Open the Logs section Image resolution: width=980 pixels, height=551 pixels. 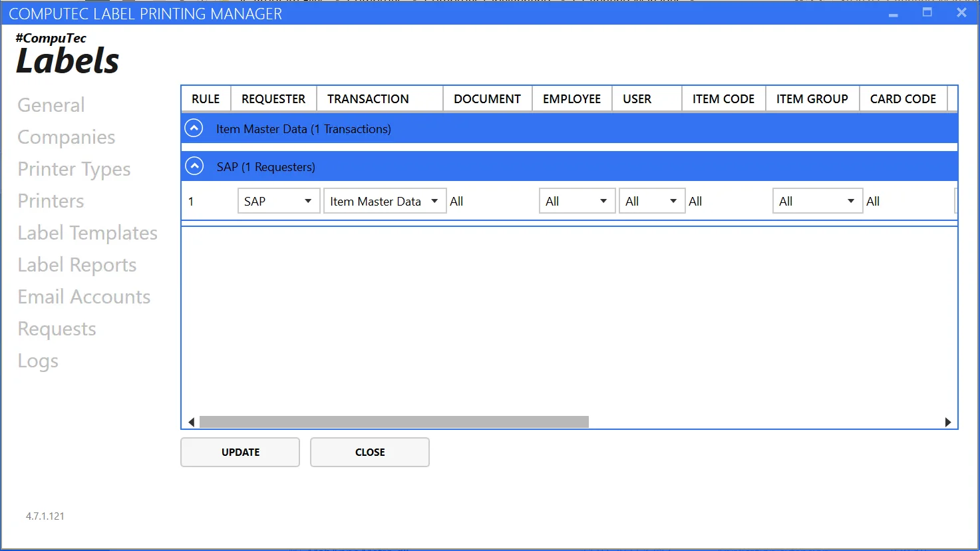click(38, 361)
